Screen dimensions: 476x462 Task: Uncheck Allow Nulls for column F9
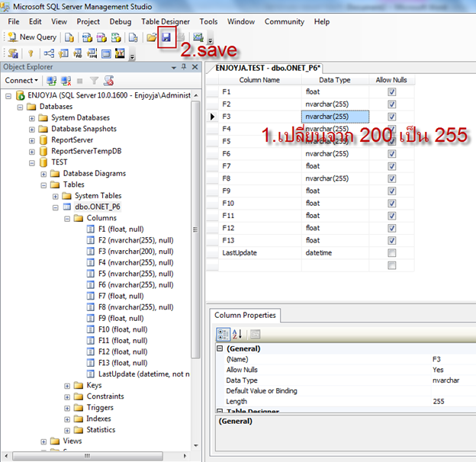392,191
